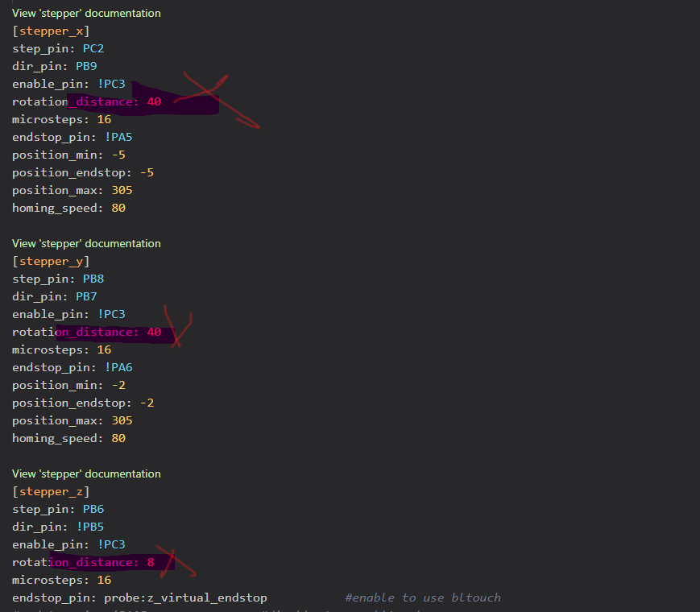The width and height of the screenshot is (700, 612).
Task: Click stepper_y position_endstop value -2
Action: tap(147, 403)
